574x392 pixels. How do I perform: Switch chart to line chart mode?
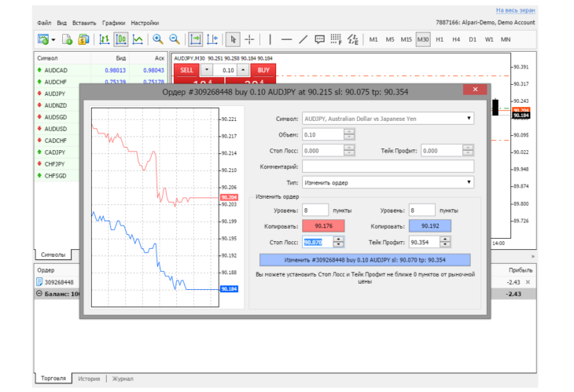tap(138, 39)
